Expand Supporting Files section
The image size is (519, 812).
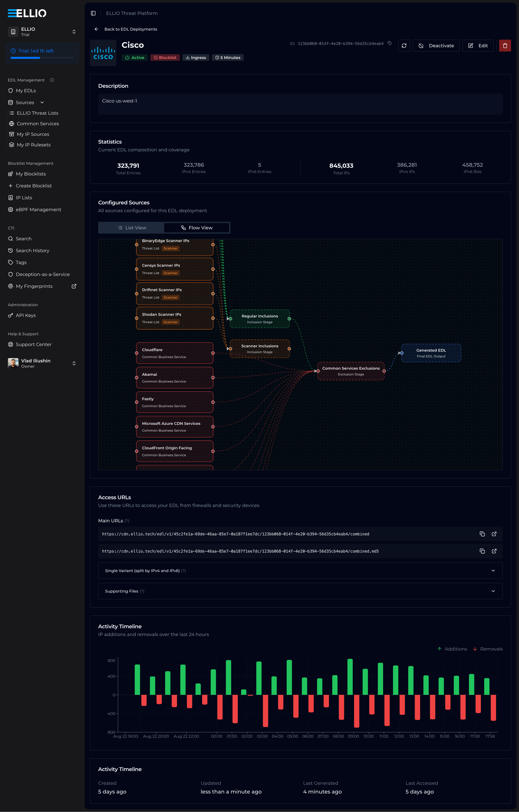pyautogui.click(x=300, y=591)
